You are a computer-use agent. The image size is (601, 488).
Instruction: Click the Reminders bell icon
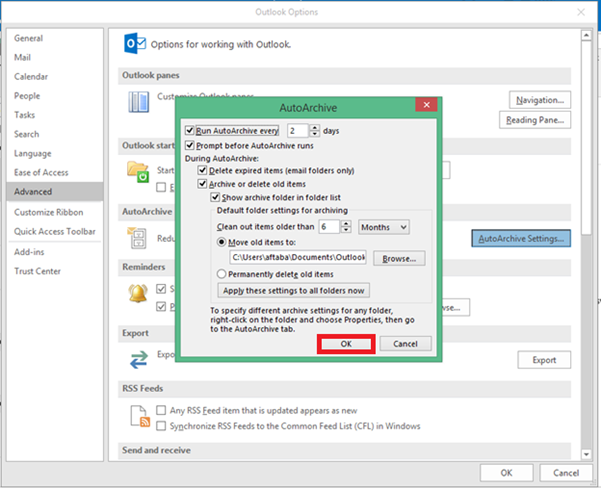coord(138,293)
